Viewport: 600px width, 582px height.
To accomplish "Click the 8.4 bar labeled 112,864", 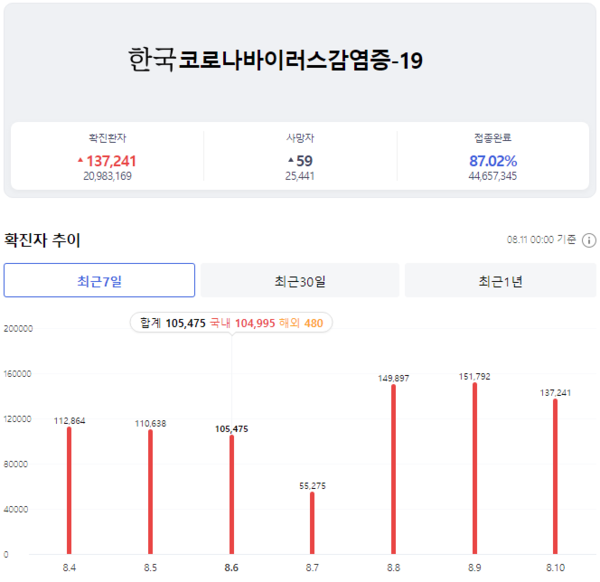I will pos(69,491).
